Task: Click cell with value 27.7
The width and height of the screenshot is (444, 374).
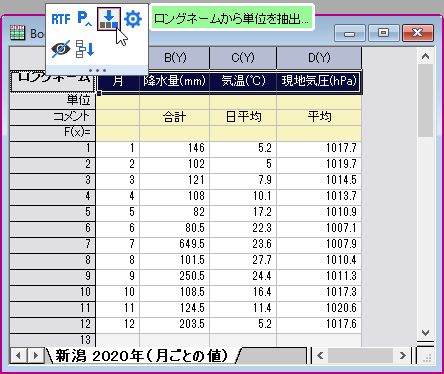Action: (243, 260)
